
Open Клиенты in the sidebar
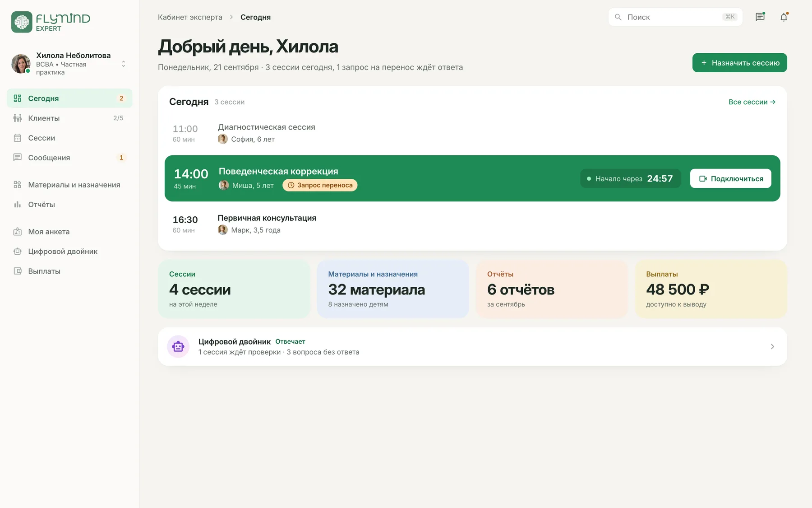tap(69, 118)
